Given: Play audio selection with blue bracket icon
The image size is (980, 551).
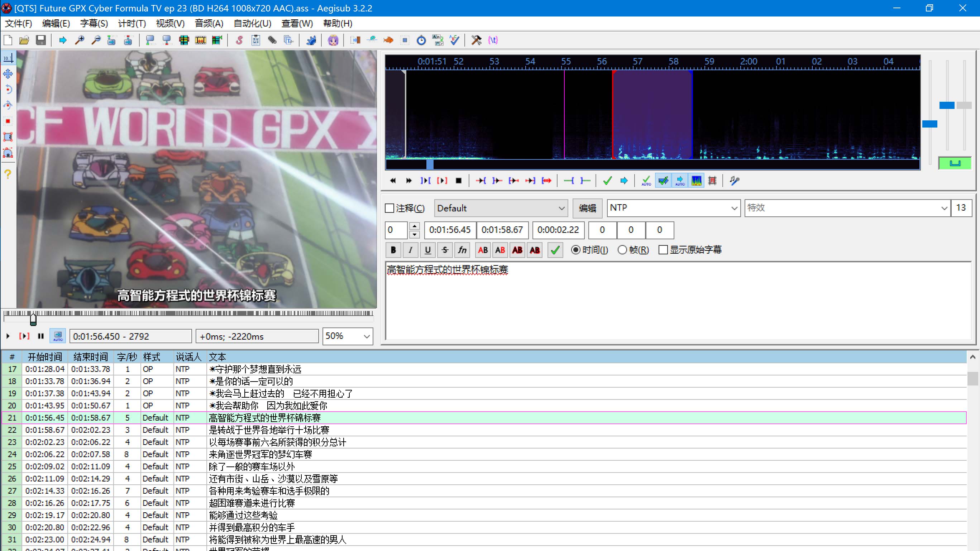Looking at the screenshot, I should point(425,181).
